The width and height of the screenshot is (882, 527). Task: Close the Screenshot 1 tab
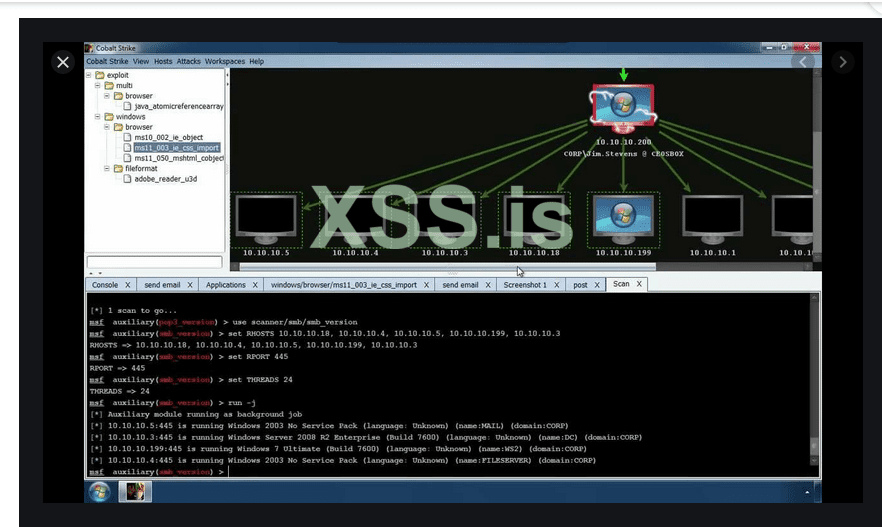(x=557, y=285)
